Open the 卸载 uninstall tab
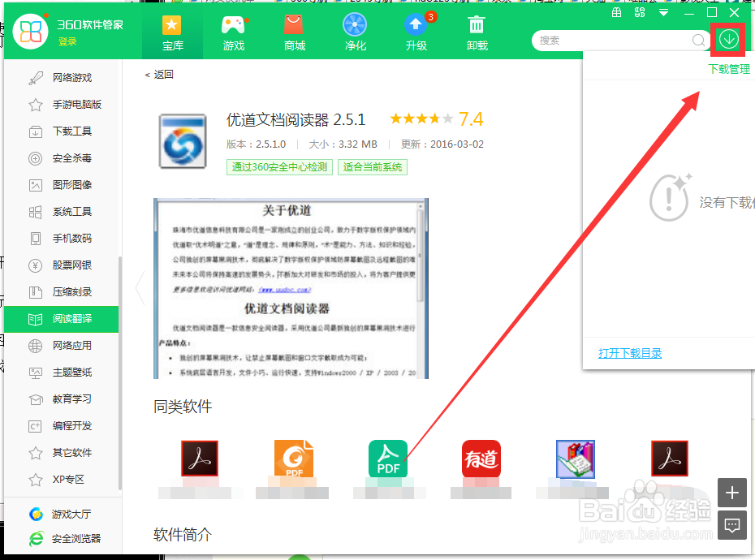 477,33
